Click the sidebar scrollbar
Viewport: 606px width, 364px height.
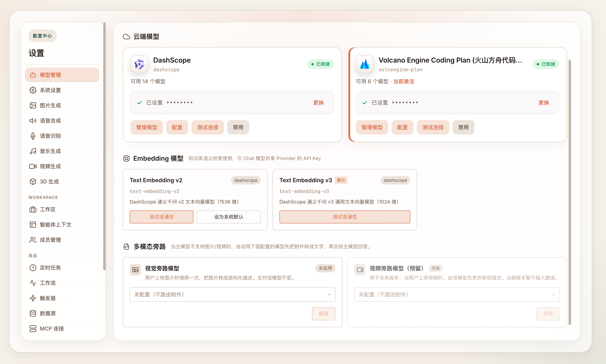click(x=104, y=146)
